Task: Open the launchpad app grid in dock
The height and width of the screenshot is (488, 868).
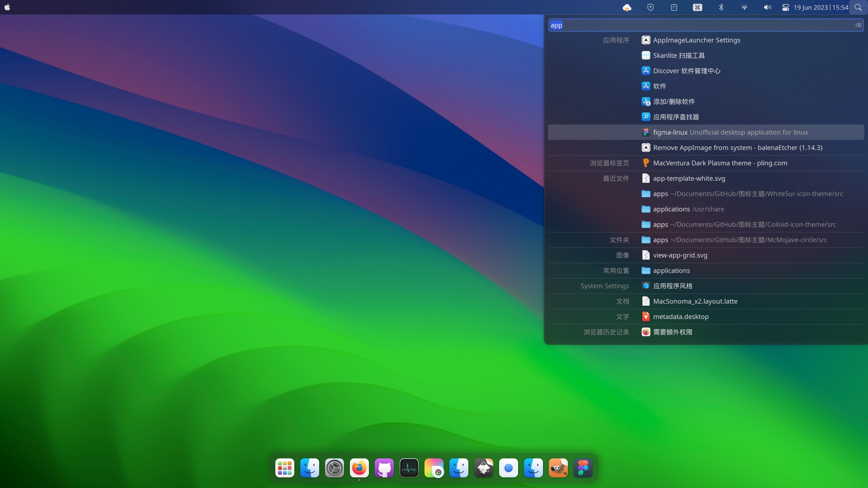Action: click(285, 468)
